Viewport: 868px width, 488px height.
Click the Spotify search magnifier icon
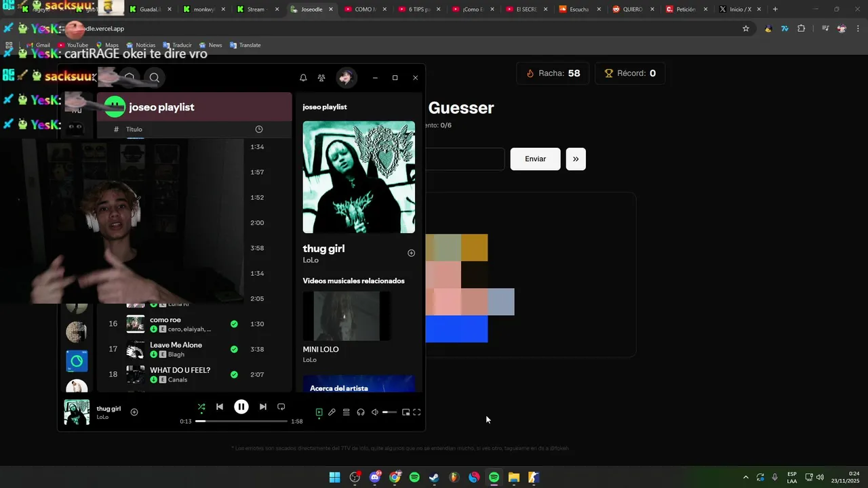tap(155, 77)
